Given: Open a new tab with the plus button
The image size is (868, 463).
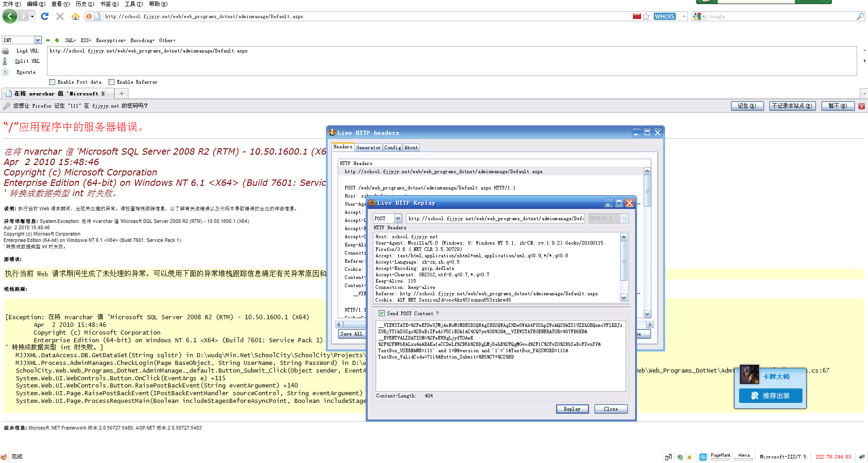Looking at the screenshot, I should tap(122, 94).
